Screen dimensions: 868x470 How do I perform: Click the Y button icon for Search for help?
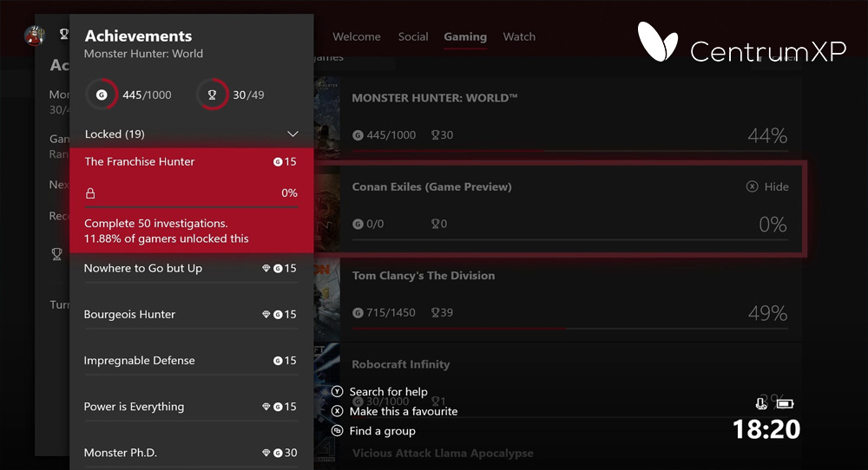337,391
